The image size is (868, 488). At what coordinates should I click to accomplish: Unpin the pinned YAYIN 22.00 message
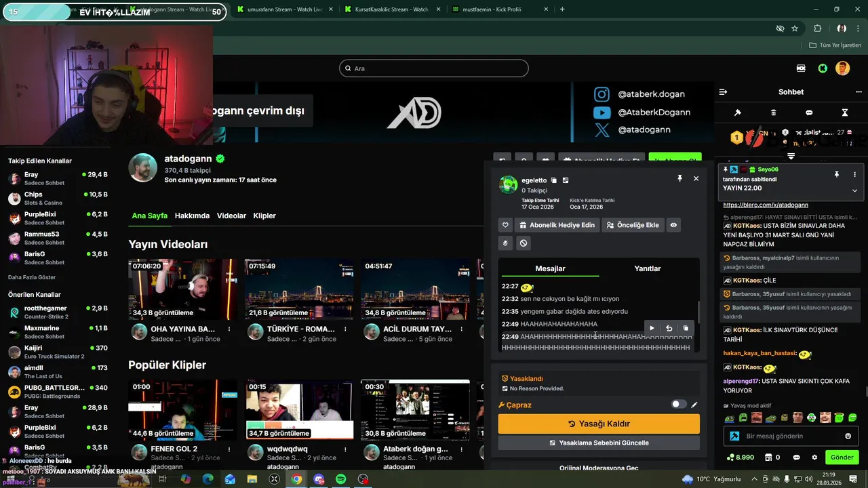[x=837, y=174]
